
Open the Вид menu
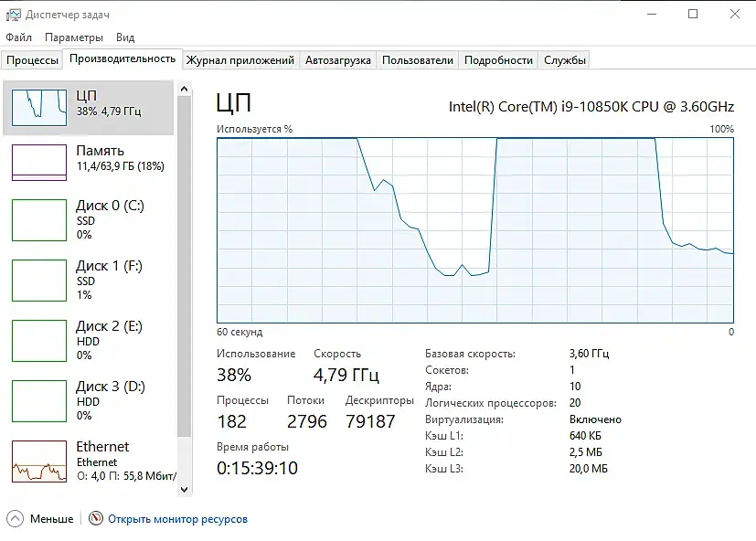coord(125,37)
